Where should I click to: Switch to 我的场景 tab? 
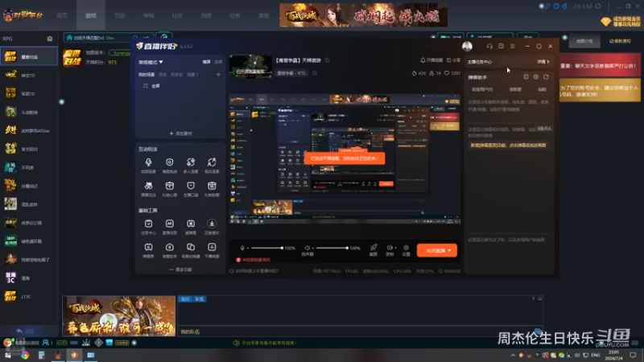[x=147, y=75]
